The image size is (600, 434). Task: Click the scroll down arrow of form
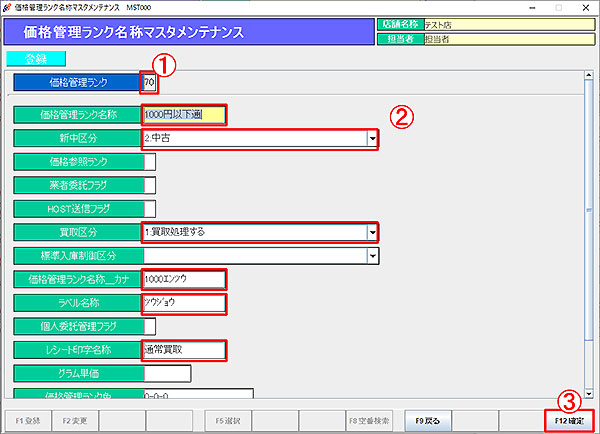click(589, 394)
